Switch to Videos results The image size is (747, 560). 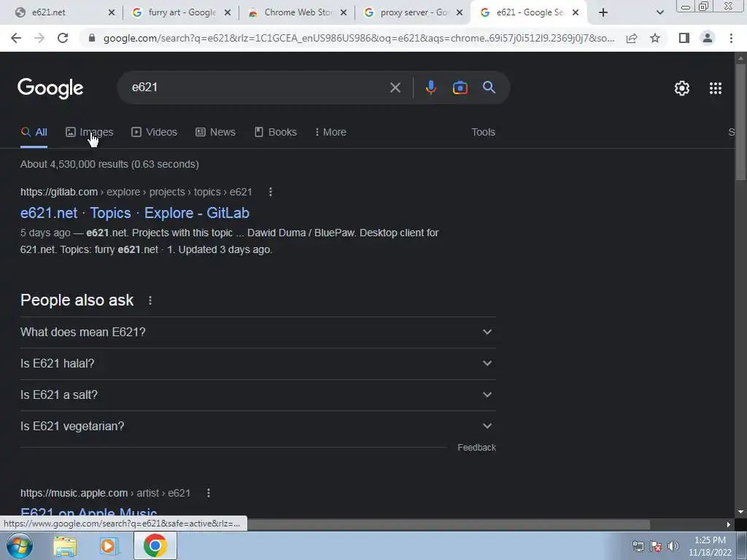click(x=155, y=132)
